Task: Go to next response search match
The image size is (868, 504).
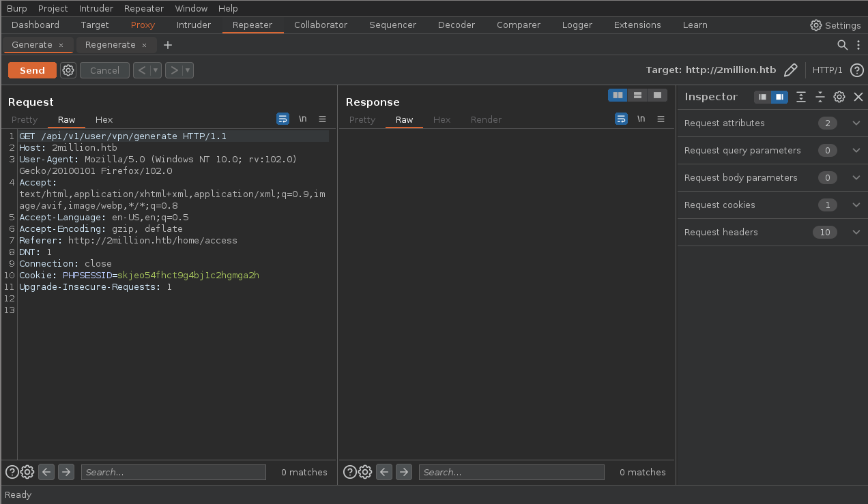Action: click(404, 472)
